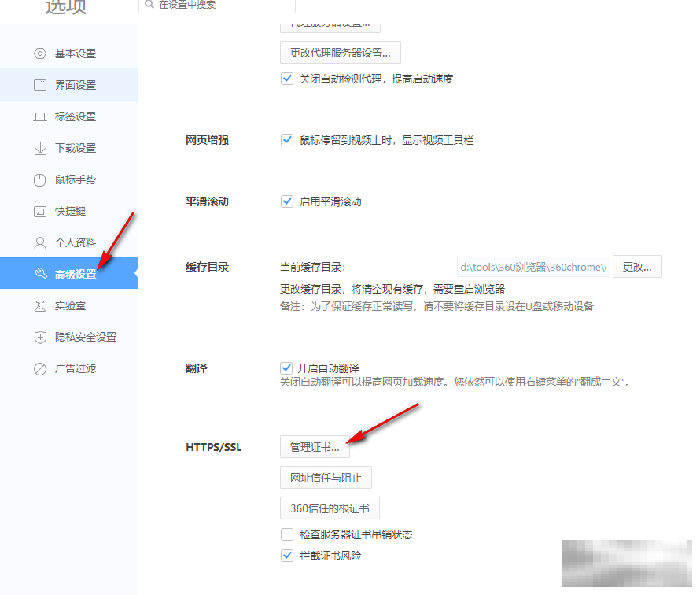This screenshot has height=595, width=700.
Task: Open 管理证书 dialog
Action: point(315,446)
